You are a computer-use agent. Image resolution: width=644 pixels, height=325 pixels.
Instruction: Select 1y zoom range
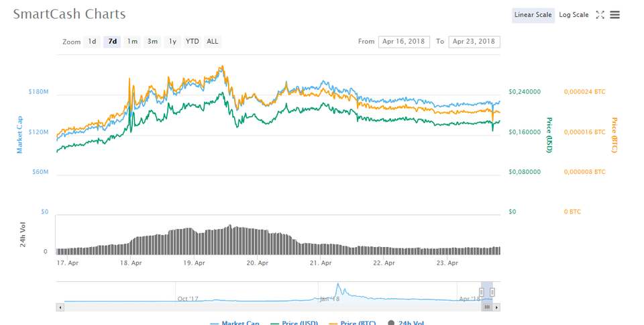pos(172,42)
